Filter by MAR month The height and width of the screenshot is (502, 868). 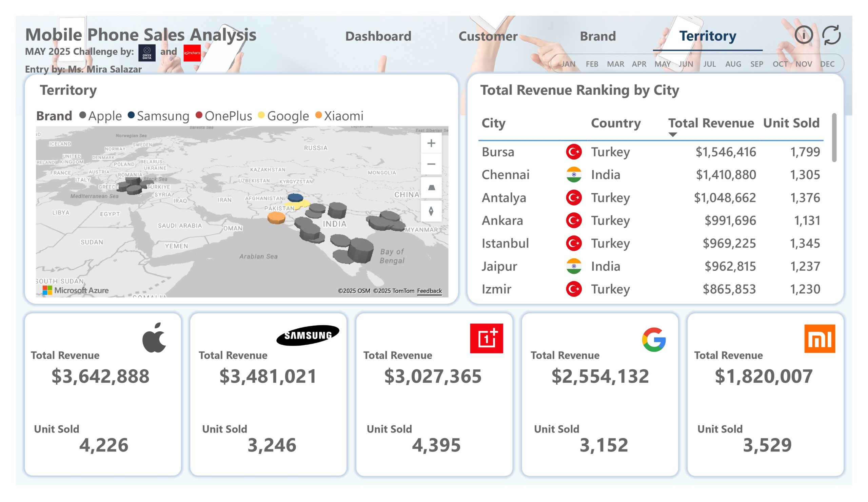(615, 64)
